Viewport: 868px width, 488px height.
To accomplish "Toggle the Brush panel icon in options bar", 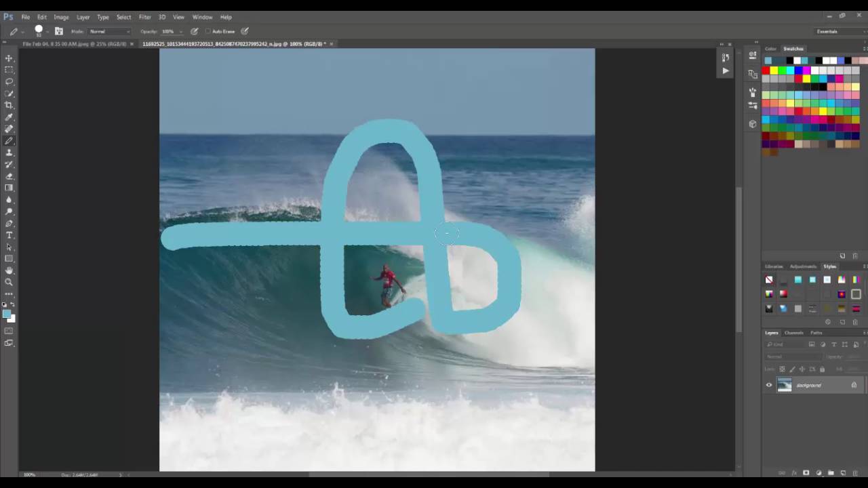I will click(59, 31).
